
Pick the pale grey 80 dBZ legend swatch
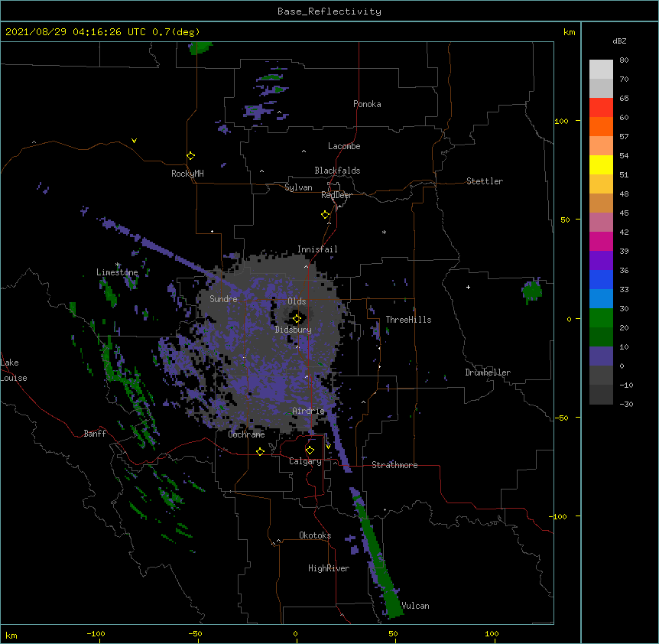(601, 70)
